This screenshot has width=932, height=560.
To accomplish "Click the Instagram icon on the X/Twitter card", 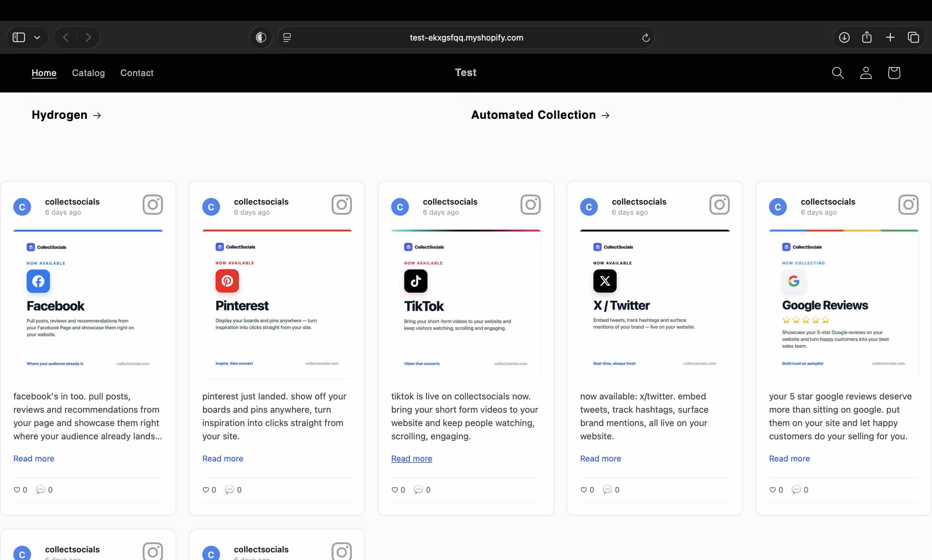I will tap(719, 205).
